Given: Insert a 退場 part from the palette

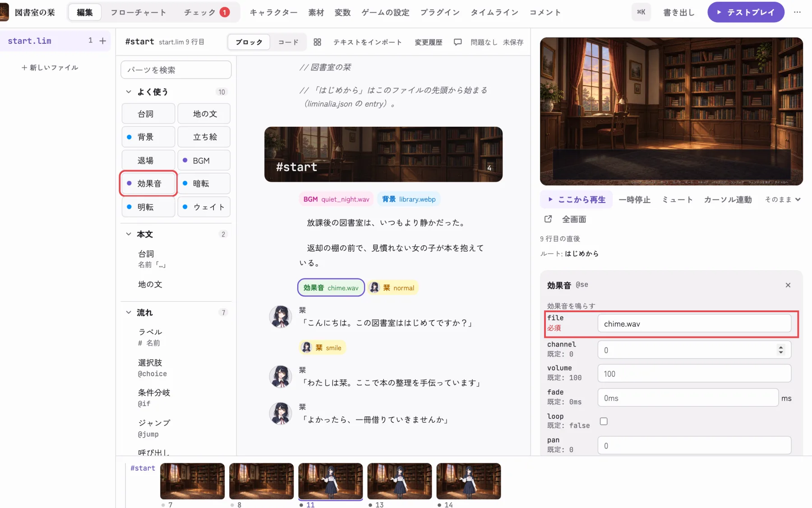Looking at the screenshot, I should click(x=148, y=161).
